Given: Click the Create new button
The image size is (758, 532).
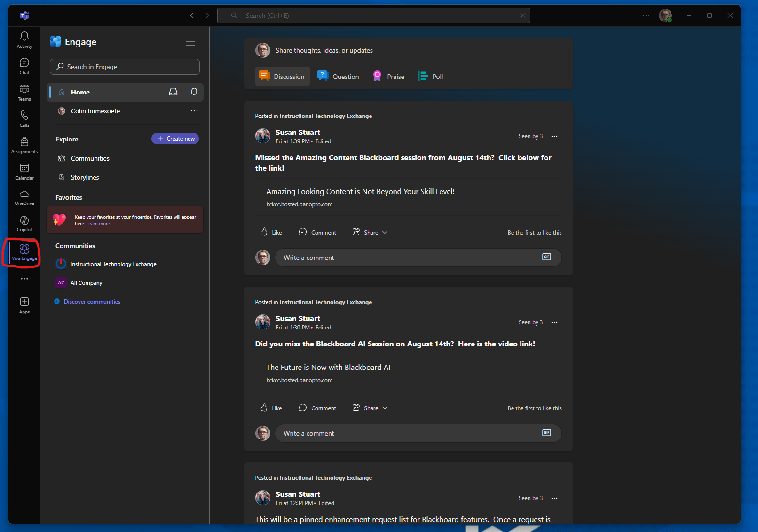Looking at the screenshot, I should point(175,139).
